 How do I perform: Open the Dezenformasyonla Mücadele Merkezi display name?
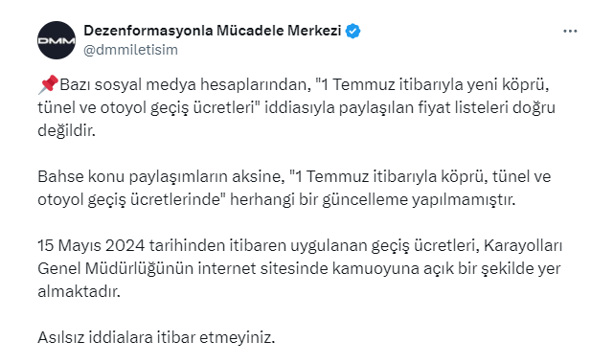click(213, 31)
